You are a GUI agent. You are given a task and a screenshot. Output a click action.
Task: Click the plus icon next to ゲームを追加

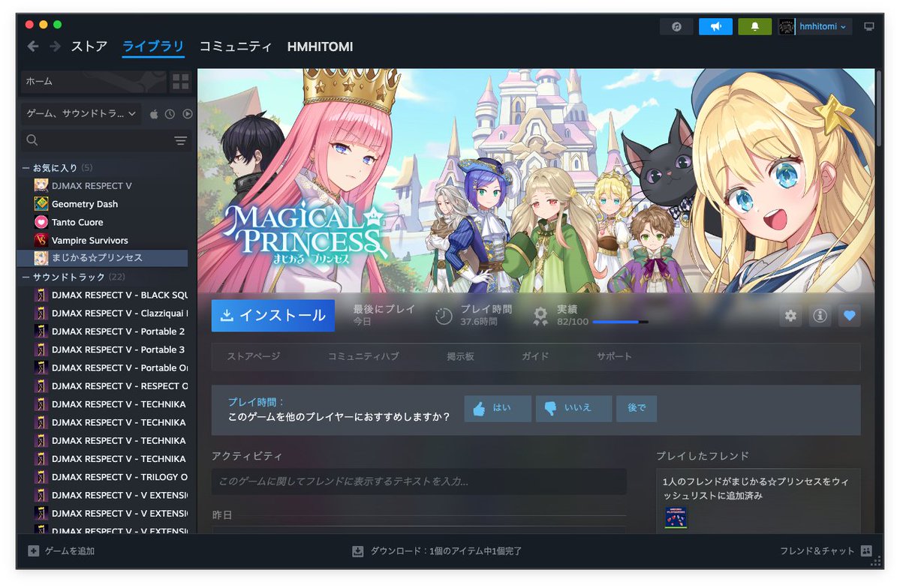pyautogui.click(x=33, y=550)
